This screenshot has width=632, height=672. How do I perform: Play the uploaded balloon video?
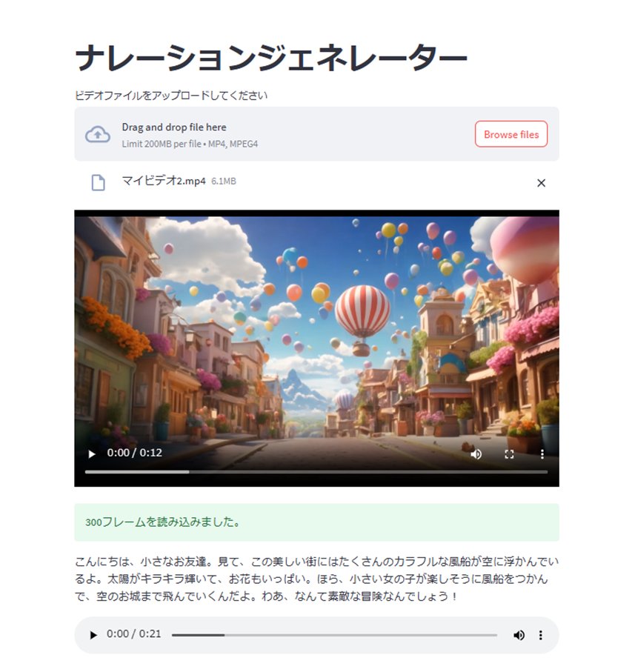pos(91,453)
